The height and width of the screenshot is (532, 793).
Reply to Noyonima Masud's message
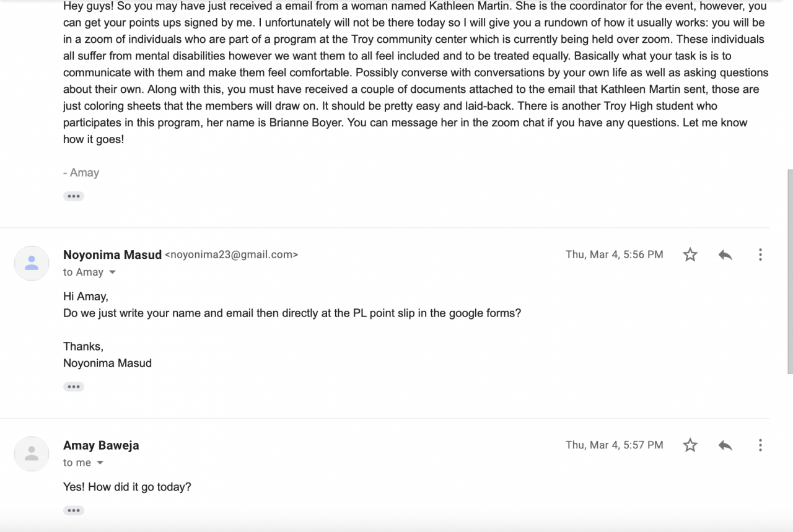[725, 255]
